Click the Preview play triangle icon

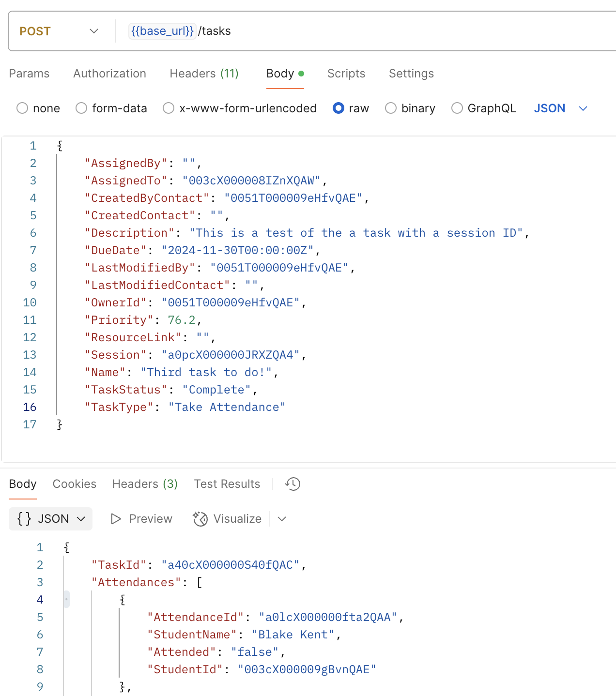(116, 519)
